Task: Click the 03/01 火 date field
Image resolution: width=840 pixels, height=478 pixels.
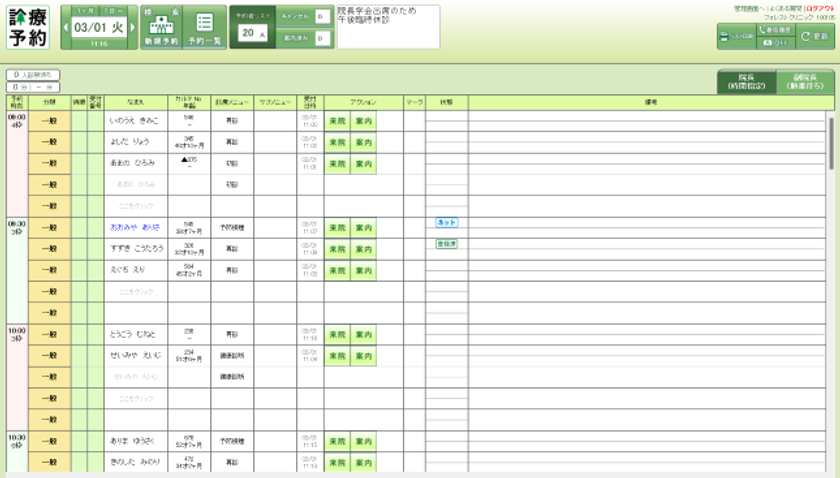Action: coord(99,27)
